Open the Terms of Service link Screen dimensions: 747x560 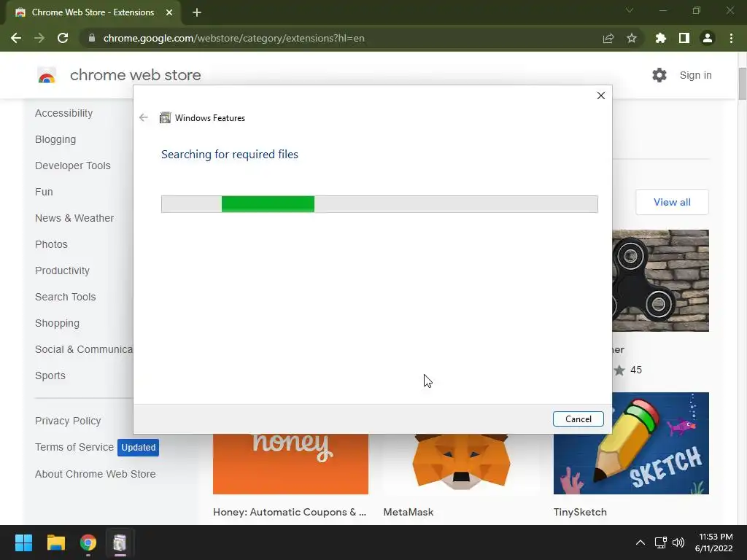pyautogui.click(x=74, y=447)
